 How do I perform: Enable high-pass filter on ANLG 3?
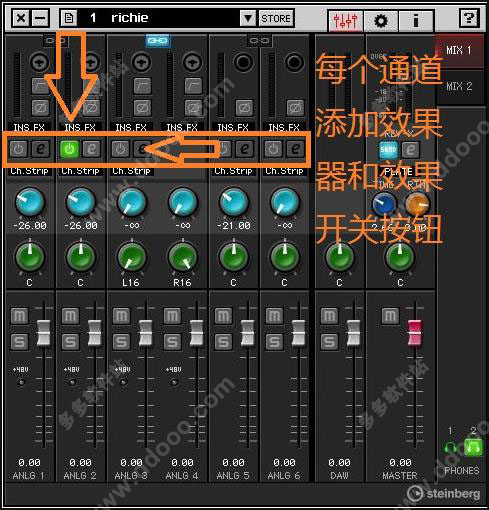(142, 86)
